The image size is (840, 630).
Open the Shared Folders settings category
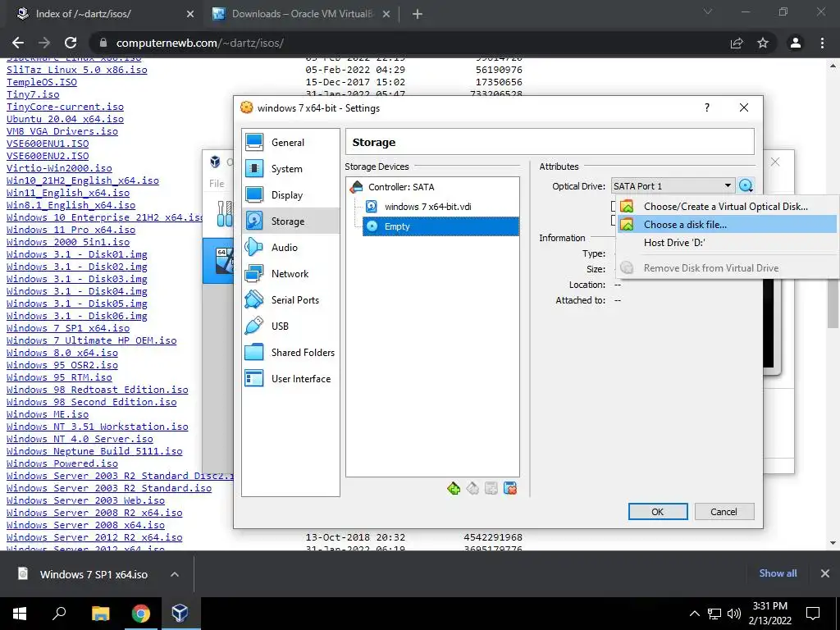[x=290, y=352]
